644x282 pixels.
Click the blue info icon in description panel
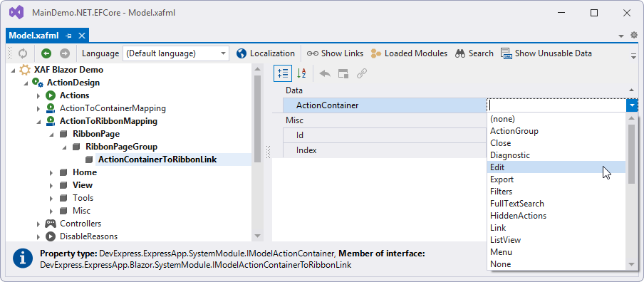[23, 258]
